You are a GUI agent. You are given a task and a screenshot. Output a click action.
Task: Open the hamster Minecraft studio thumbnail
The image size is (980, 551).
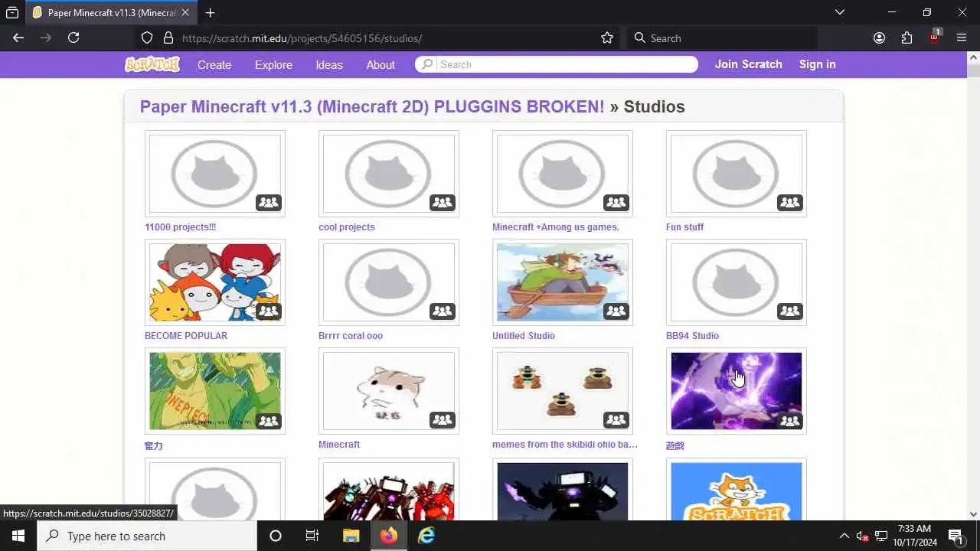click(x=389, y=391)
